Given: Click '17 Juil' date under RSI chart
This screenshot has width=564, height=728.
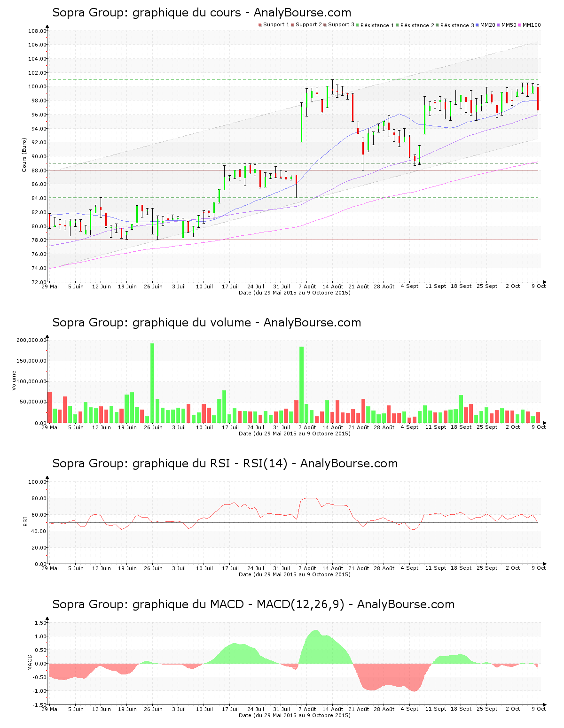Looking at the screenshot, I should [230, 568].
